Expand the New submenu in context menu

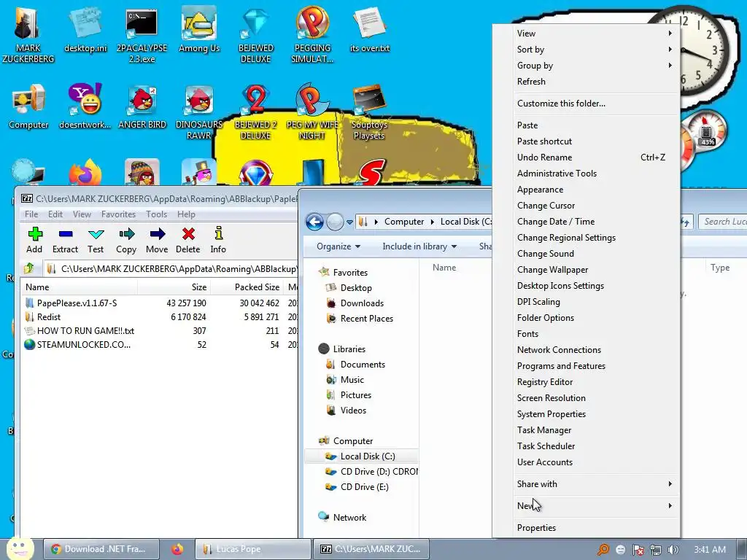tap(595, 506)
